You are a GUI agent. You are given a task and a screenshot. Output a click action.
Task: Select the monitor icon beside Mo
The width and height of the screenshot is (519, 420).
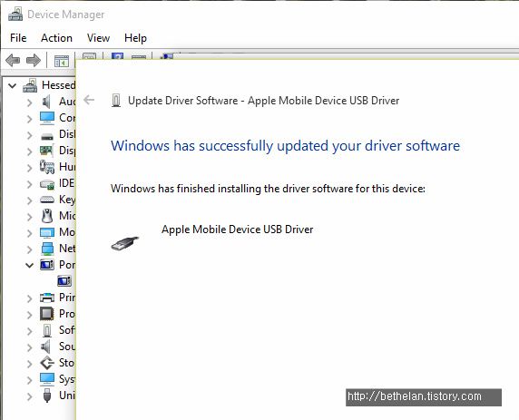[47, 232]
